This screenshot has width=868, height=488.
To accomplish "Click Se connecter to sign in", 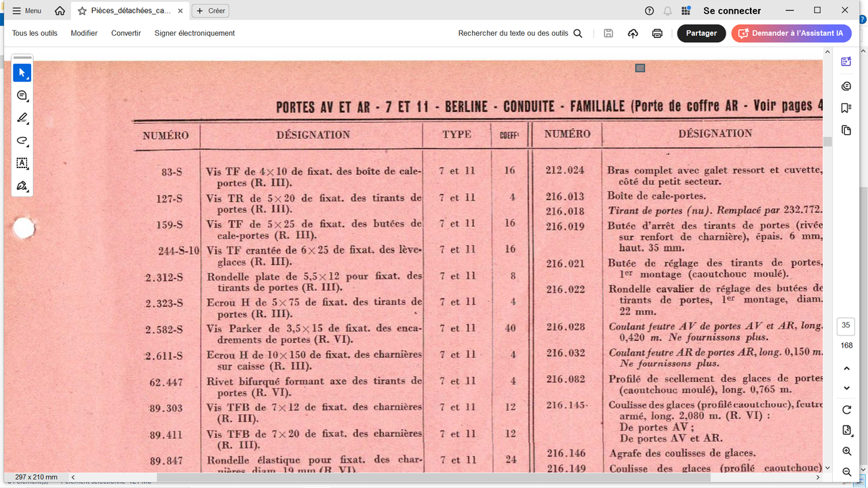I will (x=732, y=11).
